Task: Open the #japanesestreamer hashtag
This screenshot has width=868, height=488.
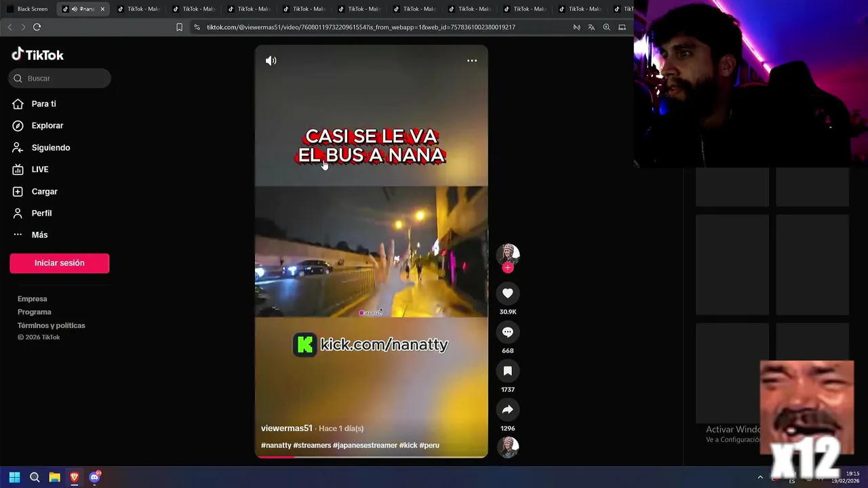Action: tap(365, 445)
